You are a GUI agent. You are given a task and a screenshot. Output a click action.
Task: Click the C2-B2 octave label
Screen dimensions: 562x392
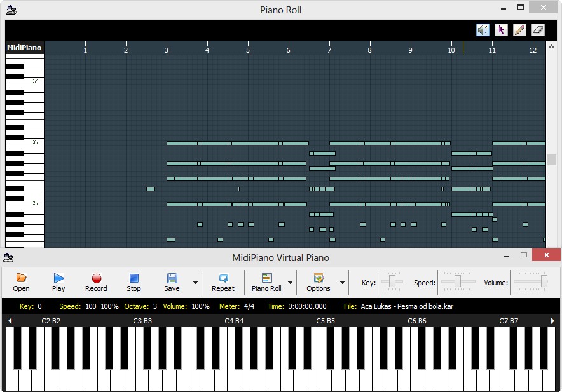(x=51, y=321)
